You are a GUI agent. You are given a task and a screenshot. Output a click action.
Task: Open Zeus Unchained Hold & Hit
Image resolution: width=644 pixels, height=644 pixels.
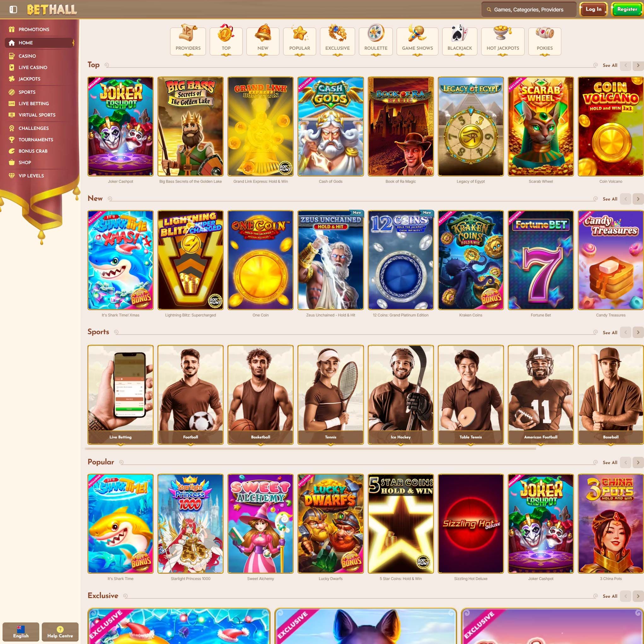coord(330,260)
